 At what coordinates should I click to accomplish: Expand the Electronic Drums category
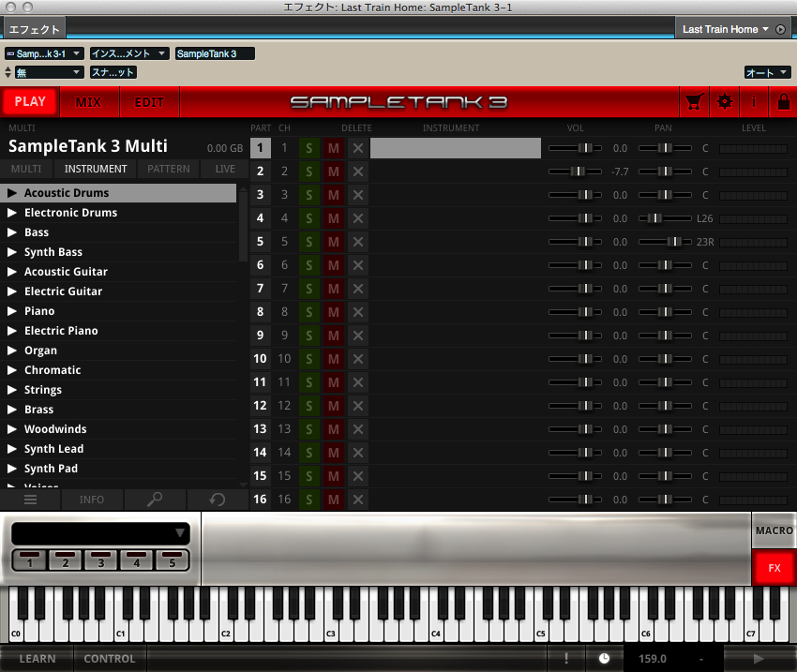click(12, 213)
